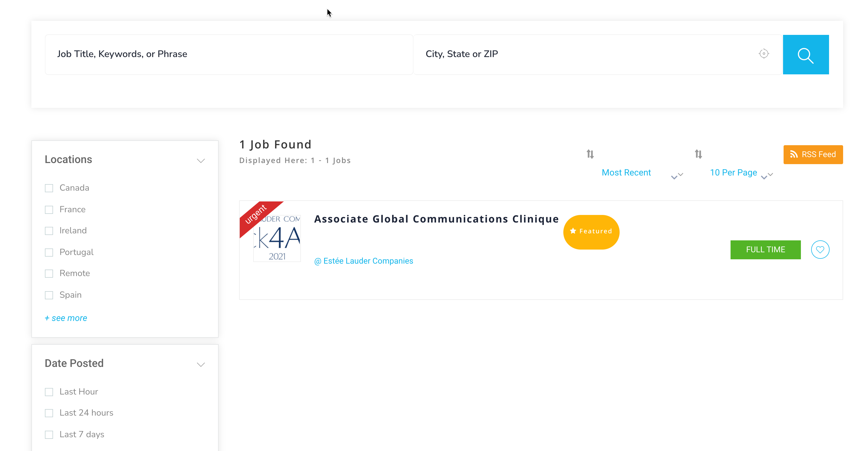Open the 10 Per Page dropdown

point(734,173)
